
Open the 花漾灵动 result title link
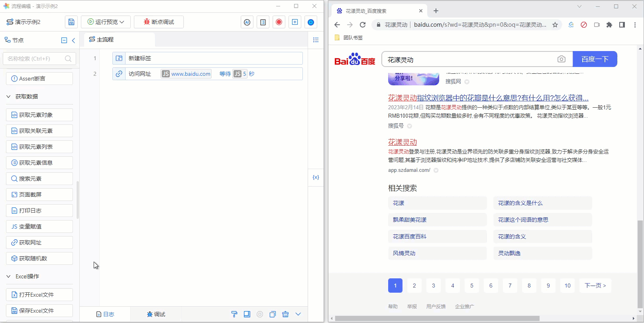coord(402,142)
